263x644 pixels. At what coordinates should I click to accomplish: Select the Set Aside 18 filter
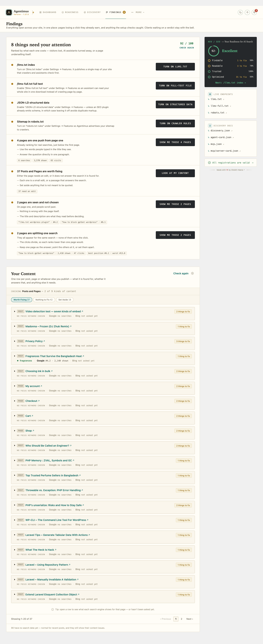(65, 300)
